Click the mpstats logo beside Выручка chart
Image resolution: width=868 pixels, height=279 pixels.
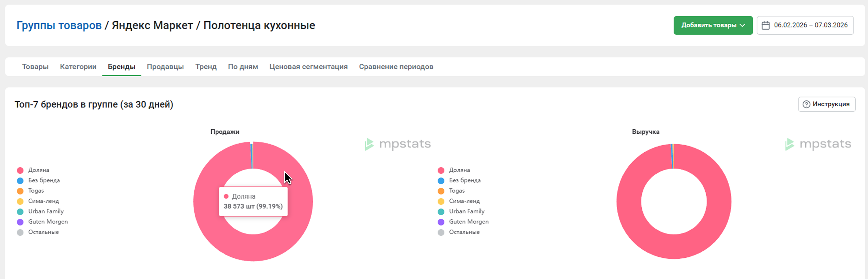pyautogui.click(x=818, y=144)
